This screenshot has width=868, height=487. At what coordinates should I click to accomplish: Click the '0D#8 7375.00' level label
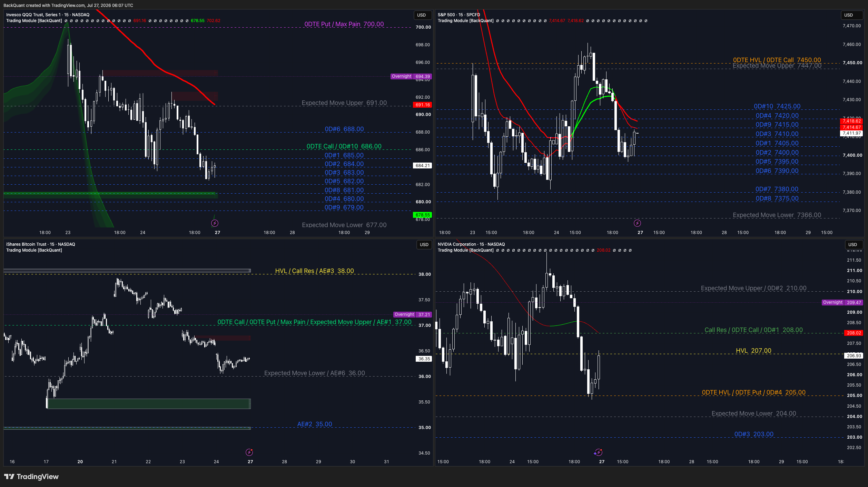coord(777,198)
